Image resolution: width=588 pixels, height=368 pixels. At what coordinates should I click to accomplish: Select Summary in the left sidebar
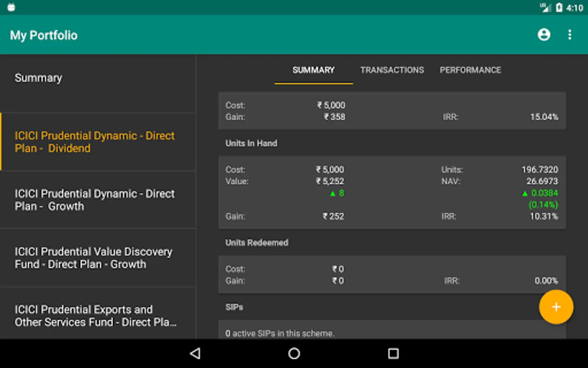point(98,83)
